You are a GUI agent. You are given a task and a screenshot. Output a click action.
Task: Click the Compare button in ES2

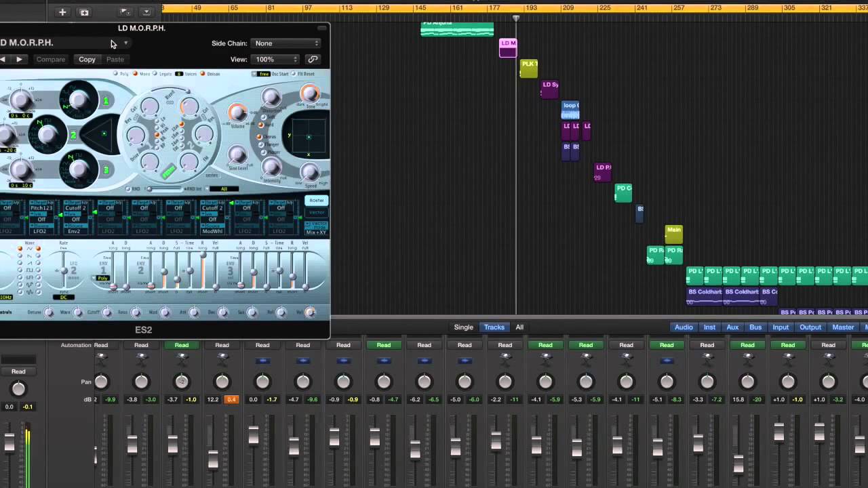(x=51, y=60)
